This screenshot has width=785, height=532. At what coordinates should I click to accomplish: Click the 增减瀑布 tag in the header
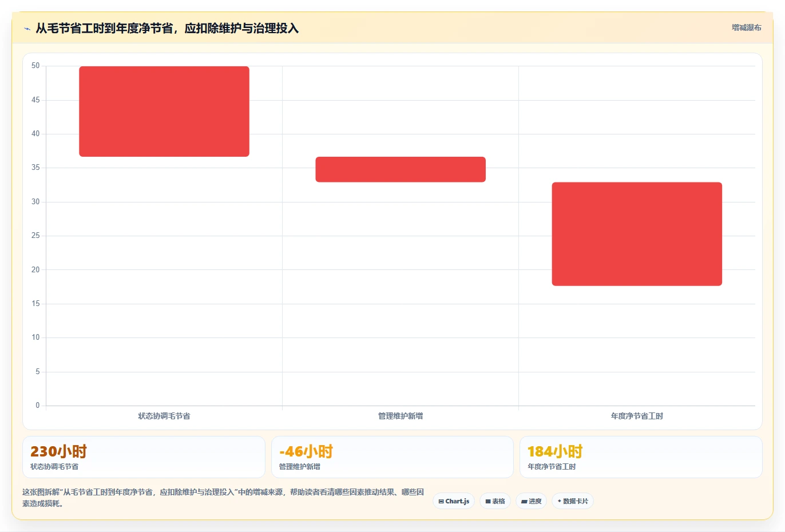click(747, 27)
